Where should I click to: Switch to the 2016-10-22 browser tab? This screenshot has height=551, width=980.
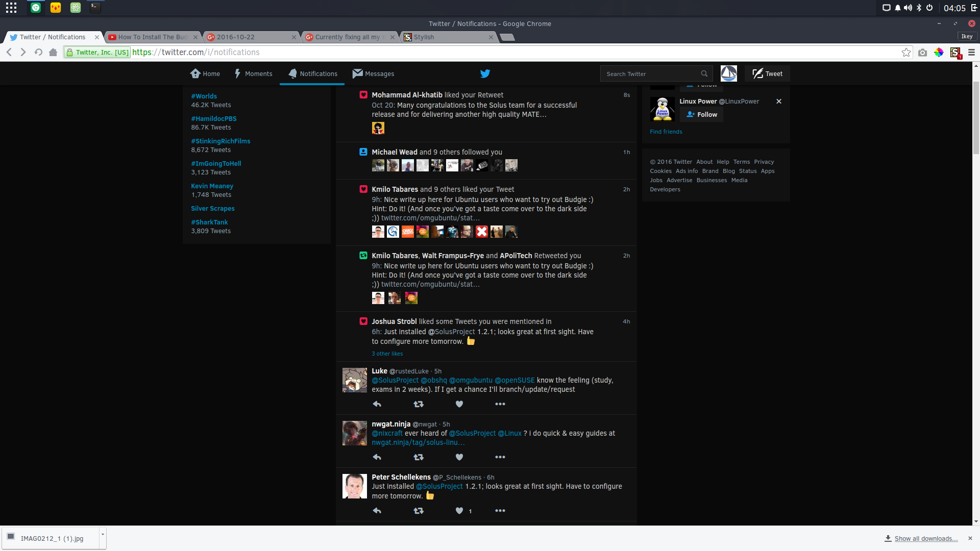tap(251, 37)
